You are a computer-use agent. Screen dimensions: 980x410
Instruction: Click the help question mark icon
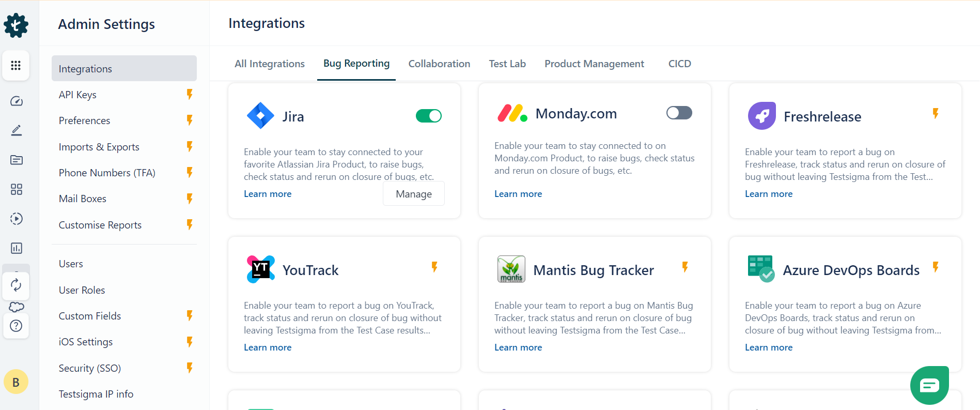click(17, 326)
